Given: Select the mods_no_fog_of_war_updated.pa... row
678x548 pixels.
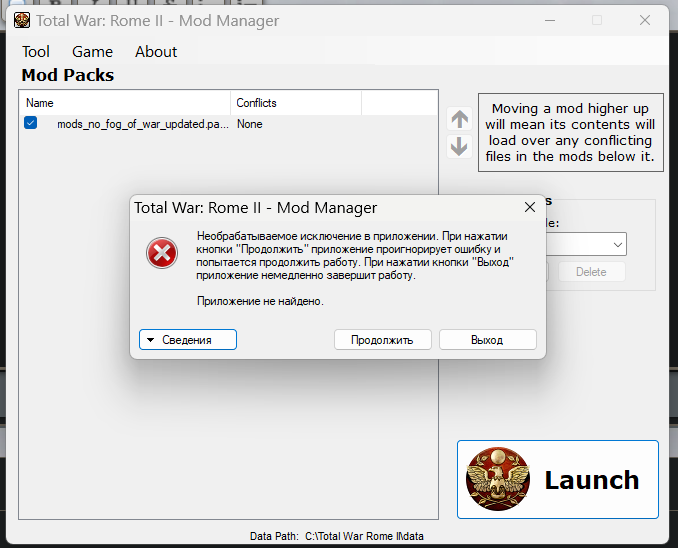Looking at the screenshot, I should tap(228, 124).
